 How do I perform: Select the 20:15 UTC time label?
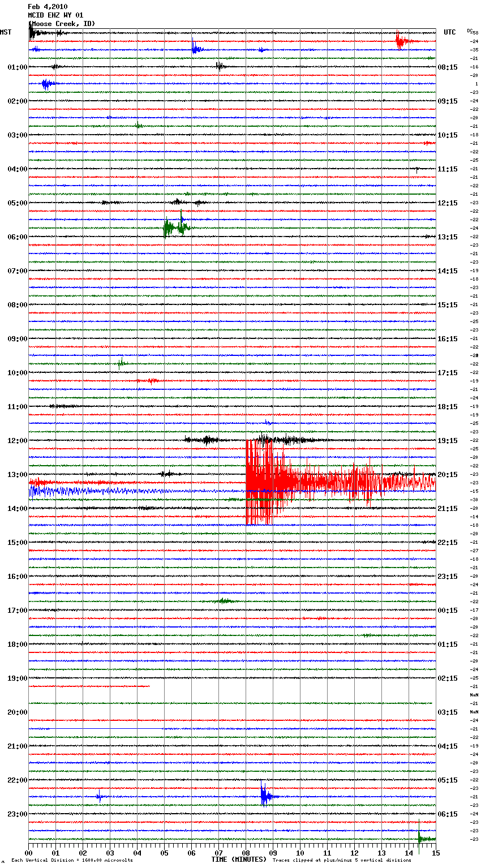447,475
